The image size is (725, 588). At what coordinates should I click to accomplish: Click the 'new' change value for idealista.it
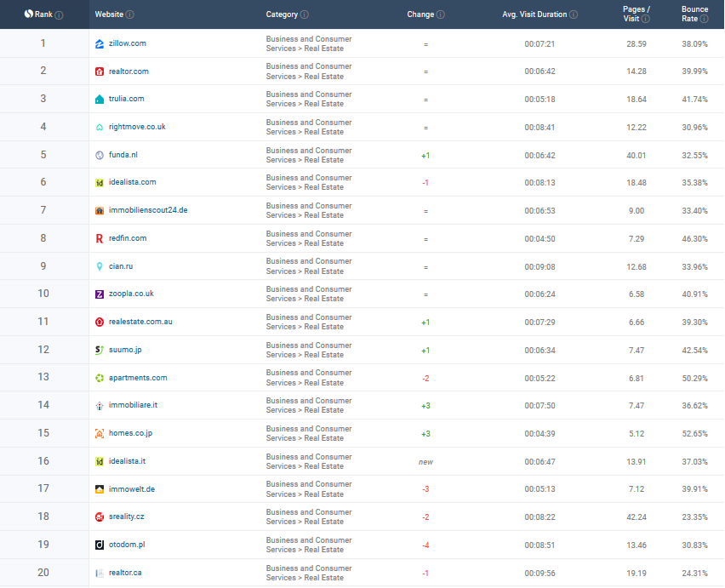click(425, 462)
